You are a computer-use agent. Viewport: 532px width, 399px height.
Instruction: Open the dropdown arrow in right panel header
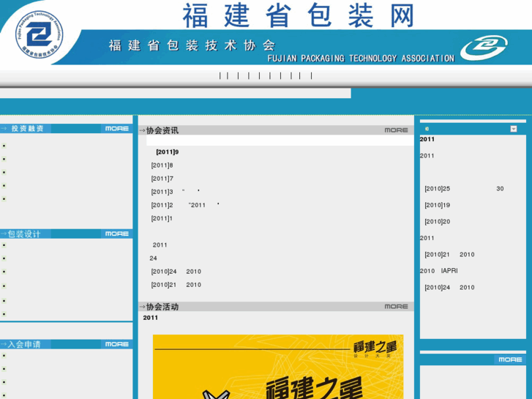point(513,129)
